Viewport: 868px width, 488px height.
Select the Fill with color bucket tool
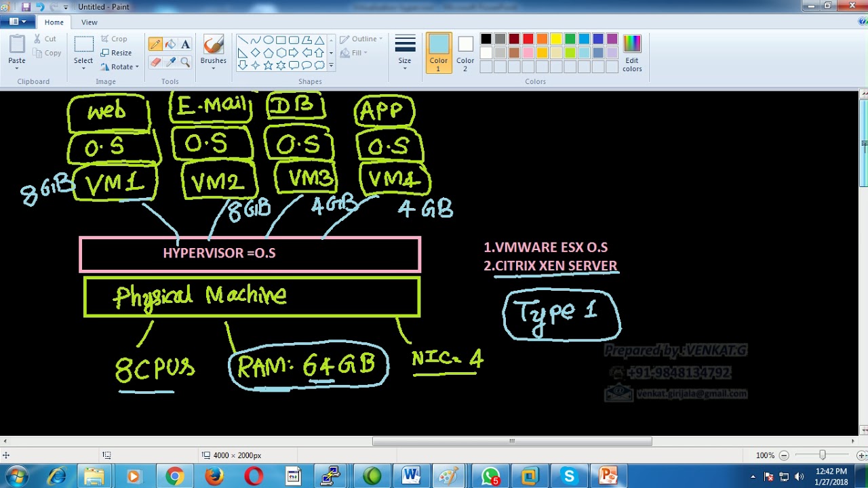tap(170, 45)
